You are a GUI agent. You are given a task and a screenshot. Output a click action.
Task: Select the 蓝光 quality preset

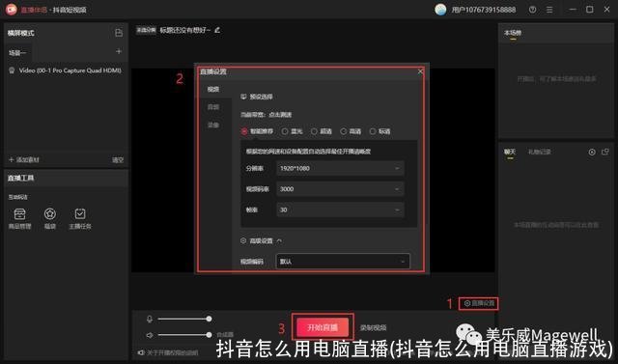[x=292, y=131]
